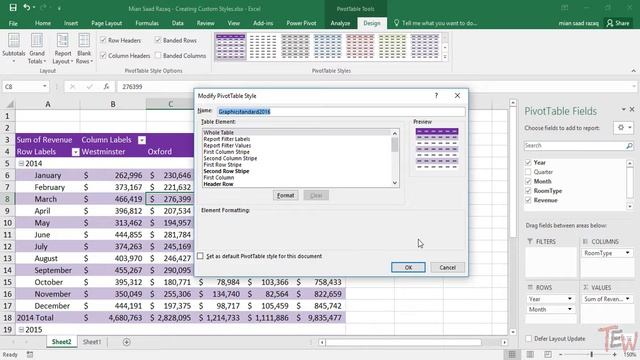Click the Tell me lightbulb search box

click(x=436, y=23)
